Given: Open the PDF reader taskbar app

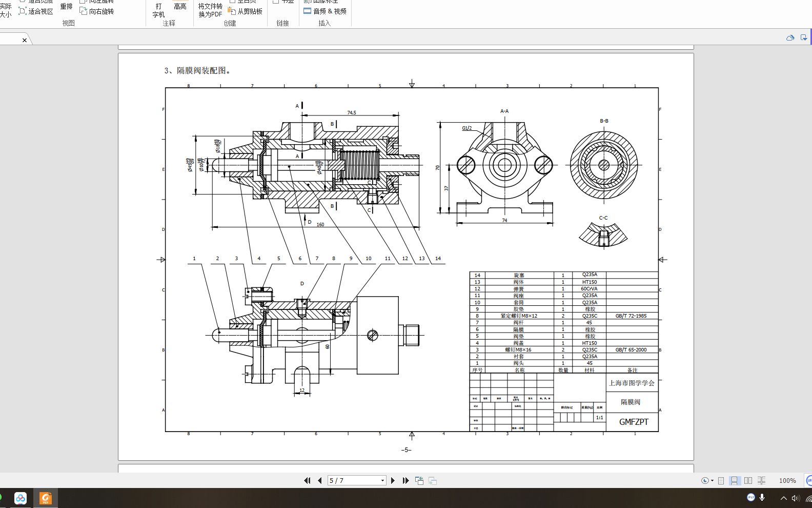Looking at the screenshot, I should point(46,498).
